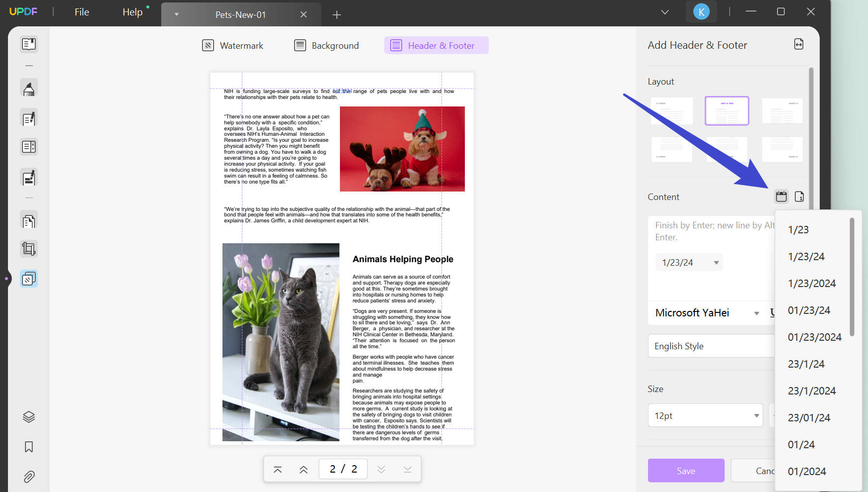Image resolution: width=868 pixels, height=492 pixels.
Task: Select the bottom-left footer layout option
Action: point(671,149)
